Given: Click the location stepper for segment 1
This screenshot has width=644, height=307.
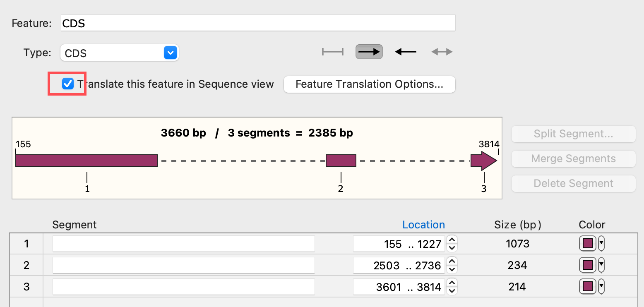Looking at the screenshot, I should [452, 244].
